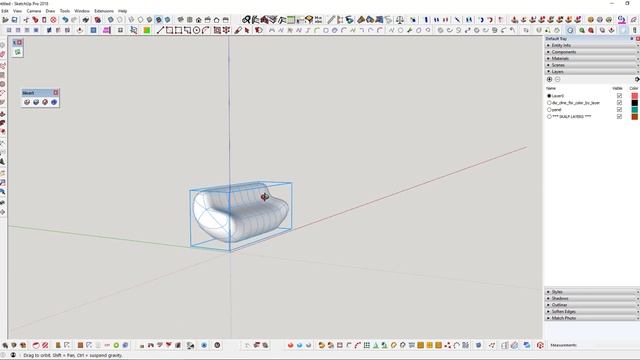Click the blue sphere icon in floating toolbar
Screen dimensions: 640x360
tap(54, 102)
